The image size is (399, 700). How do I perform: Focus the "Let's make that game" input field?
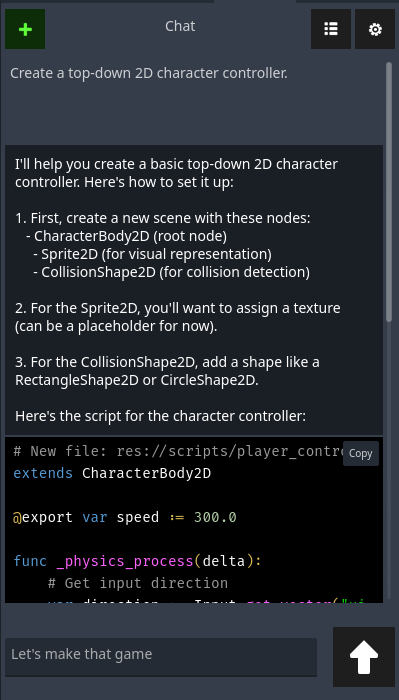161,657
